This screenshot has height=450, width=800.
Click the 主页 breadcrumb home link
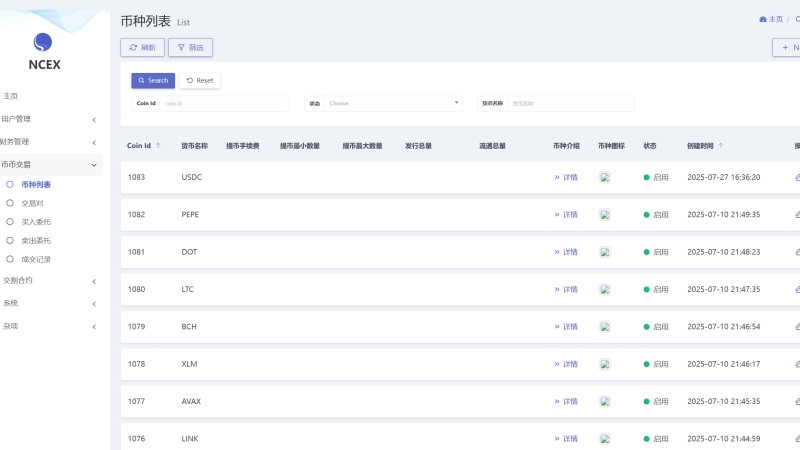tap(771, 19)
